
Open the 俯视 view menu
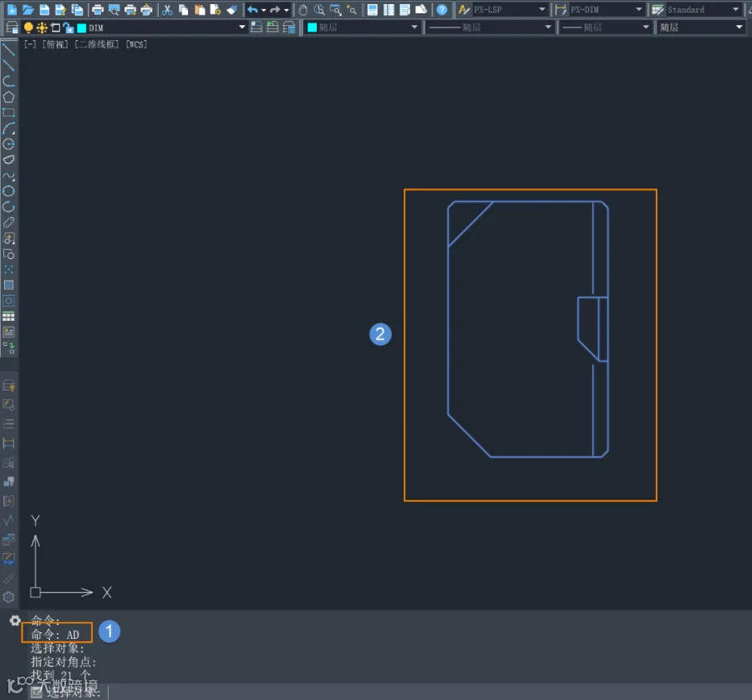(55, 44)
